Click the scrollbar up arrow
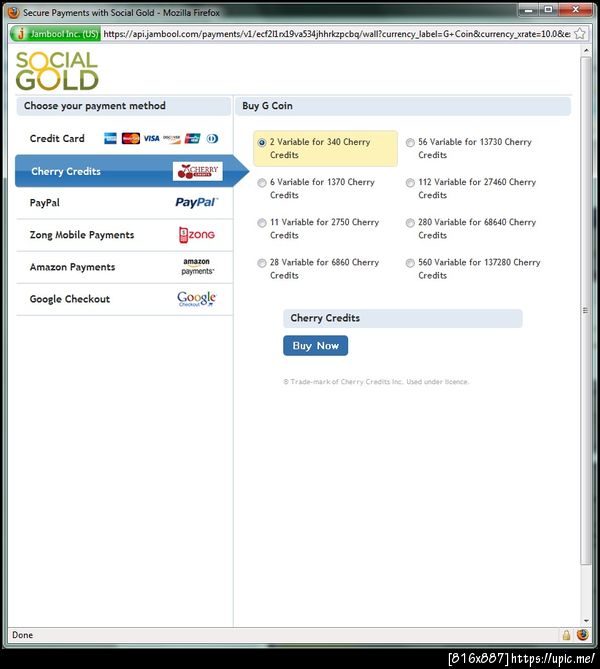Viewport: 600px width, 669px height. tap(586, 50)
